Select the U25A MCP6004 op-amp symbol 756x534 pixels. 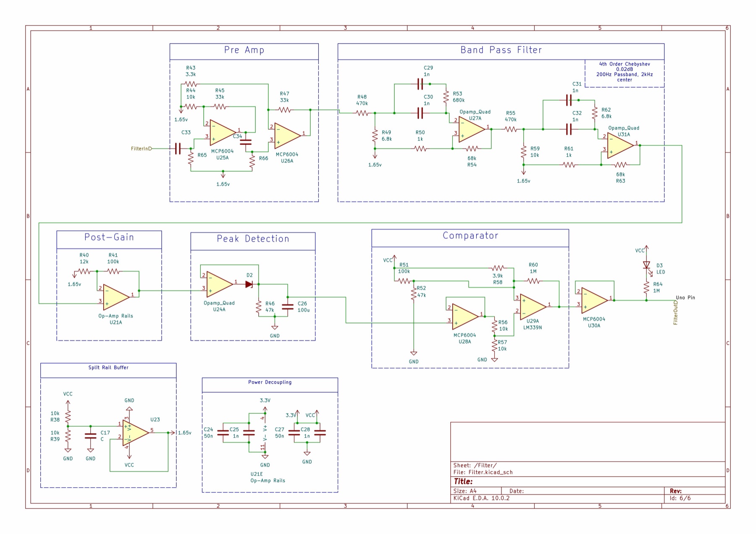(223, 133)
